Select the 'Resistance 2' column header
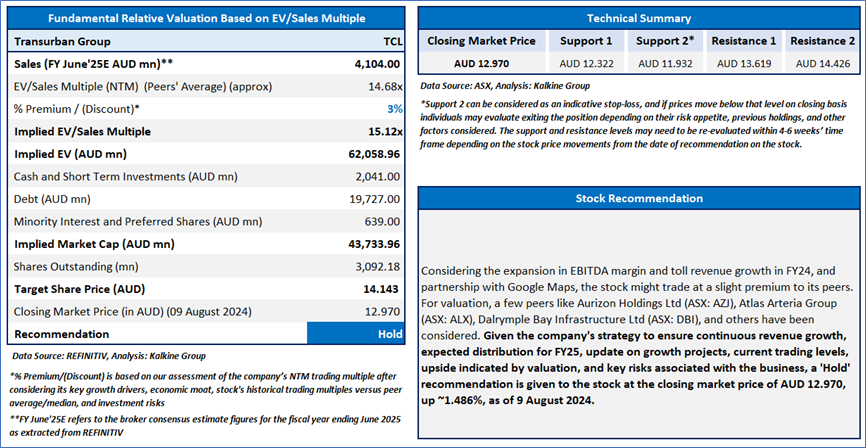 pos(822,41)
